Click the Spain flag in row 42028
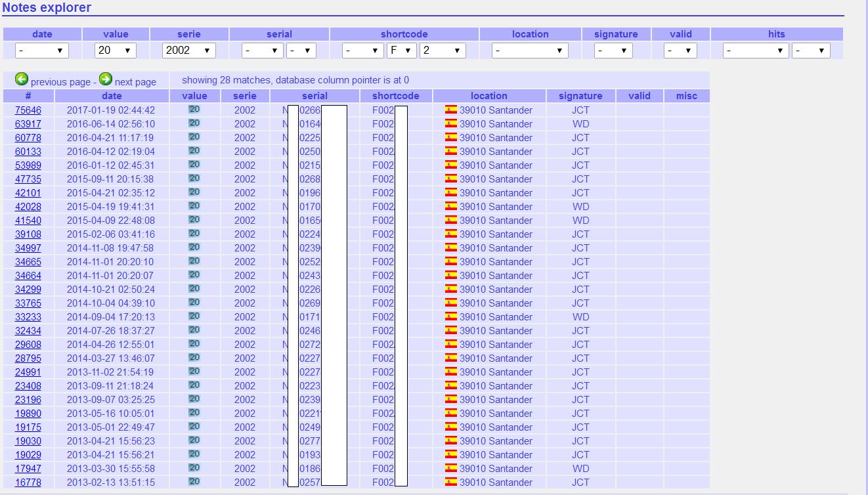Image resolution: width=868 pixels, height=495 pixels. pyautogui.click(x=450, y=206)
